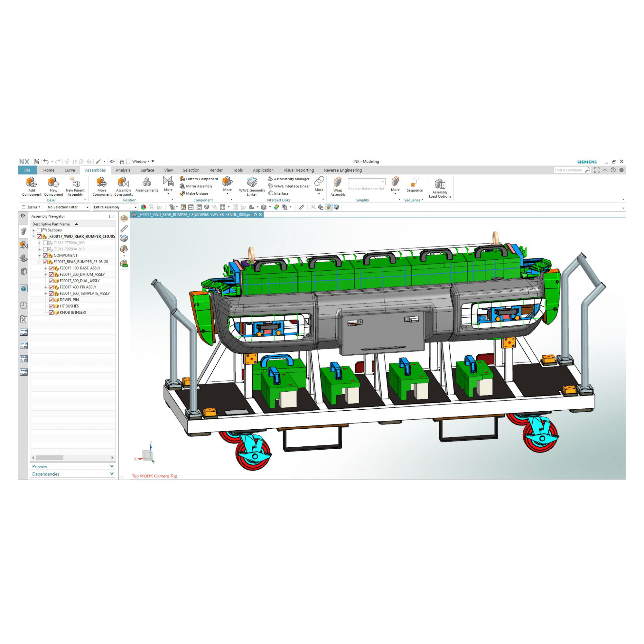644x644 pixels.
Task: Open the File menu
Action: tap(27, 170)
